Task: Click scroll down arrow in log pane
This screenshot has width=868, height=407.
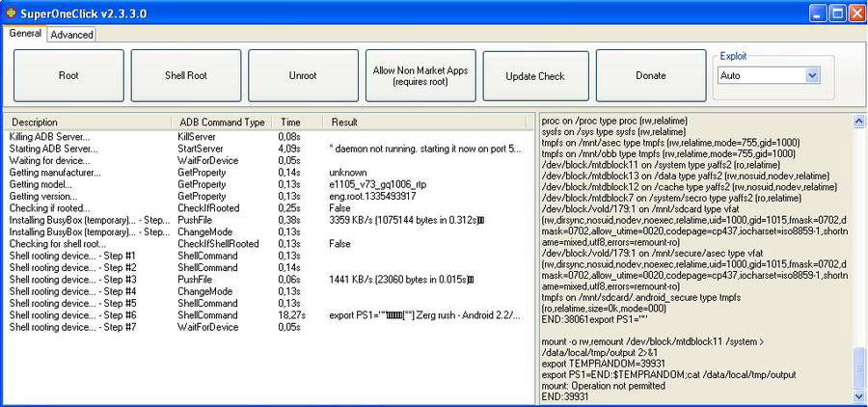Action: click(859, 396)
